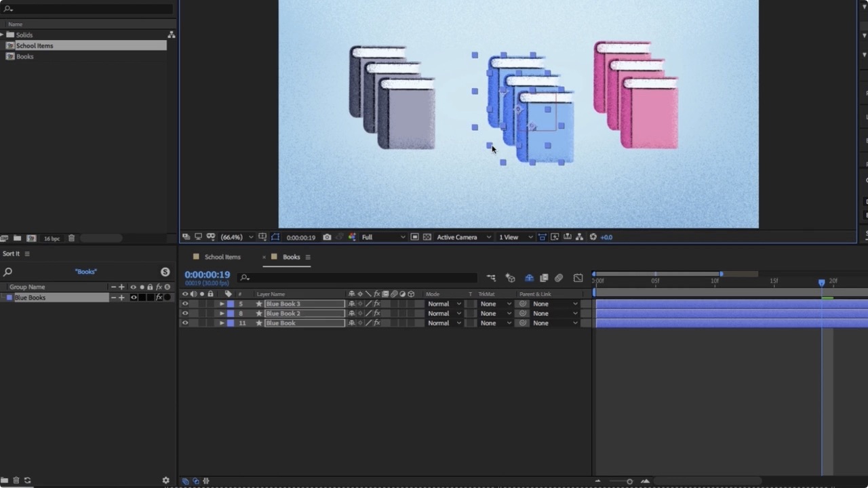
Task: Click the search magnifier in the Sort It panel
Action: pyautogui.click(x=8, y=271)
